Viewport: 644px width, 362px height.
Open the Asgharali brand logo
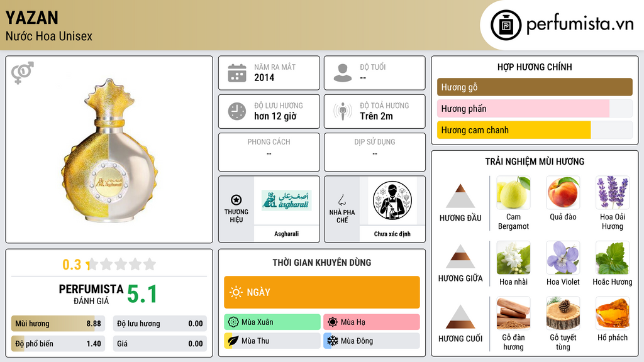(287, 200)
